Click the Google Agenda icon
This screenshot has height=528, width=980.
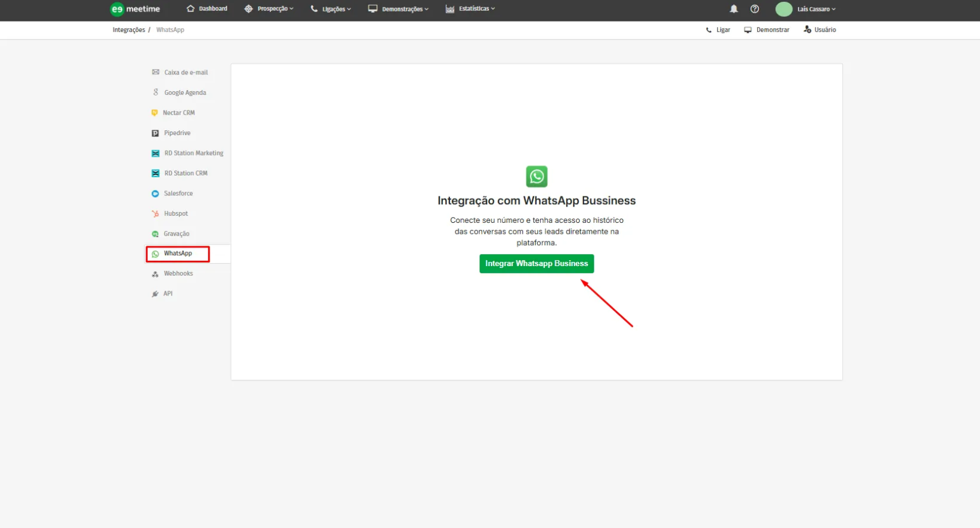click(x=156, y=93)
